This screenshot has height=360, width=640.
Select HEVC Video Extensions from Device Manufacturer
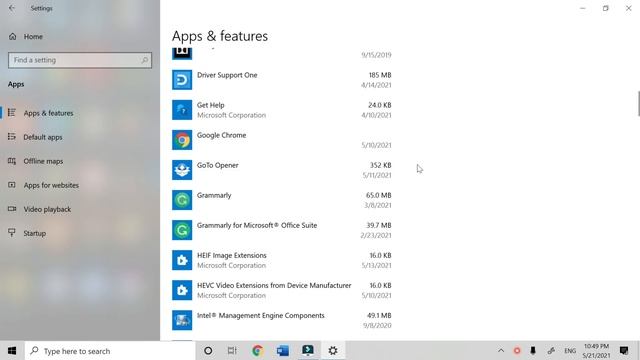click(274, 285)
